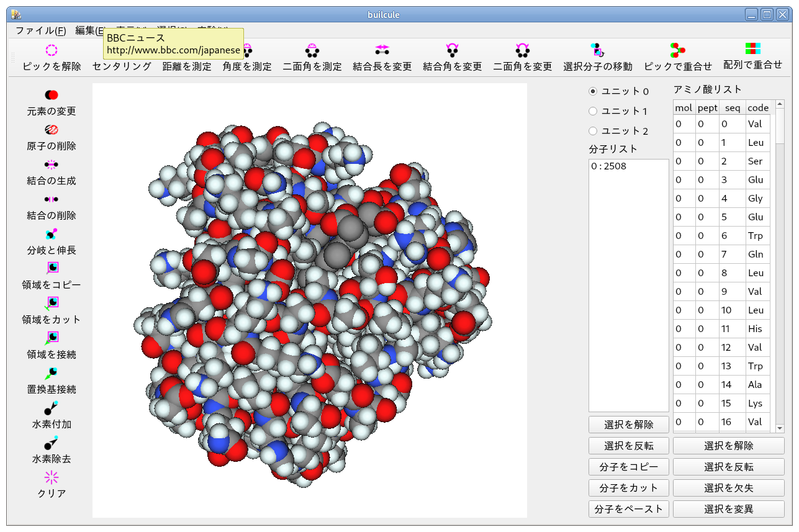Select the 結合長を変更 bond length tool
The height and width of the screenshot is (532, 799).
tap(382, 56)
